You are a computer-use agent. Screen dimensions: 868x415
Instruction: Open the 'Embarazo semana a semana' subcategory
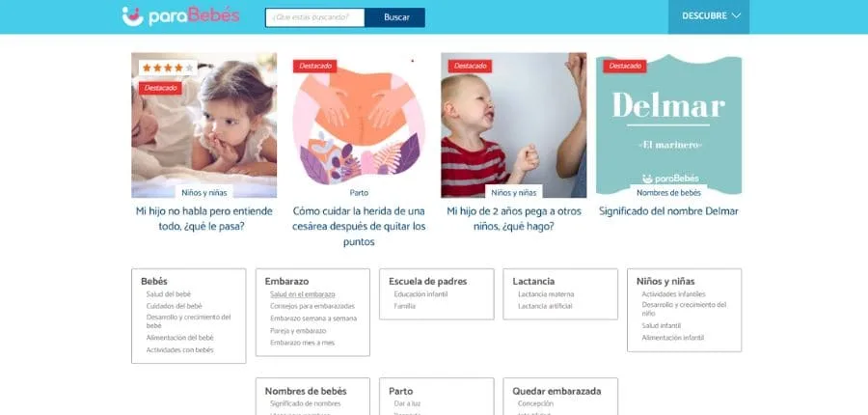tap(313, 318)
